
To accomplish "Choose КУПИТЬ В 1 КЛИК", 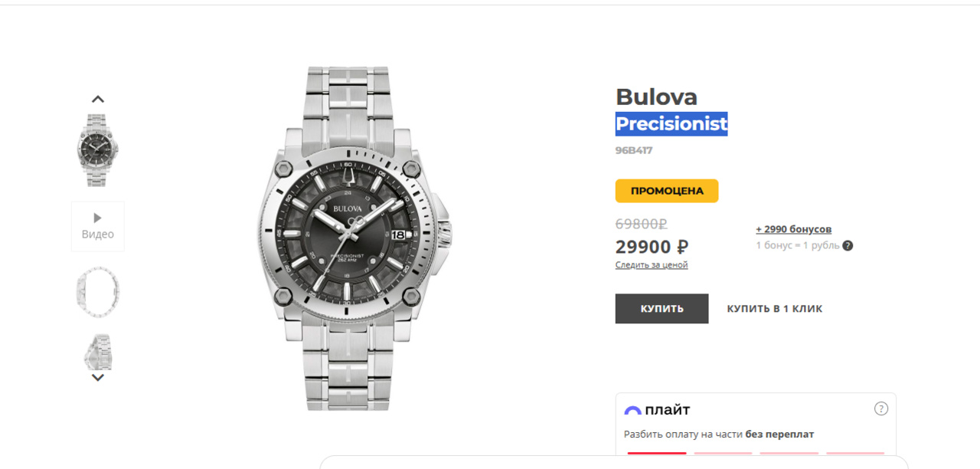I will pyautogui.click(x=774, y=309).
